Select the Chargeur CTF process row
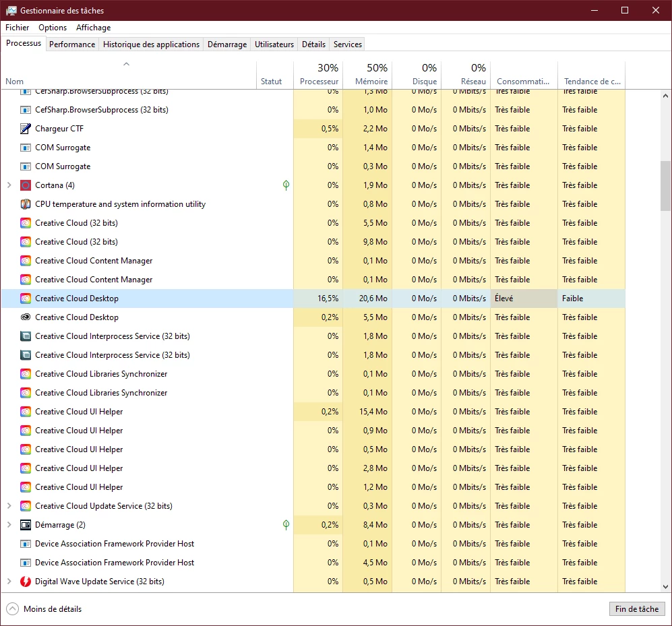Screen dimensions: 672x626 click(x=313, y=129)
